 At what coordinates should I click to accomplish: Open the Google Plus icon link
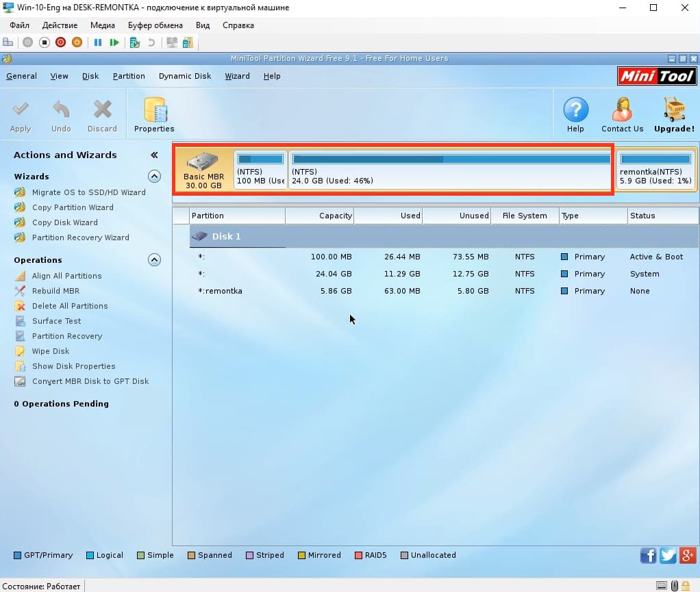coord(688,556)
